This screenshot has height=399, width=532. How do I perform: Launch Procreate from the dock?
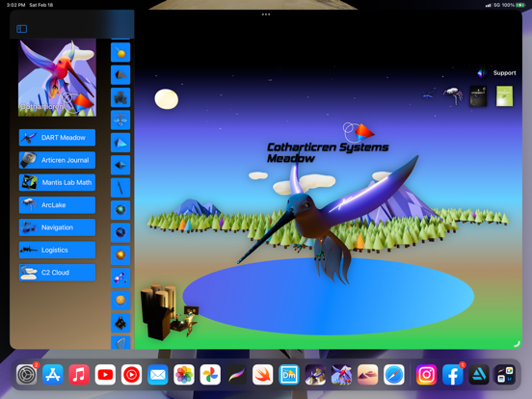236,375
